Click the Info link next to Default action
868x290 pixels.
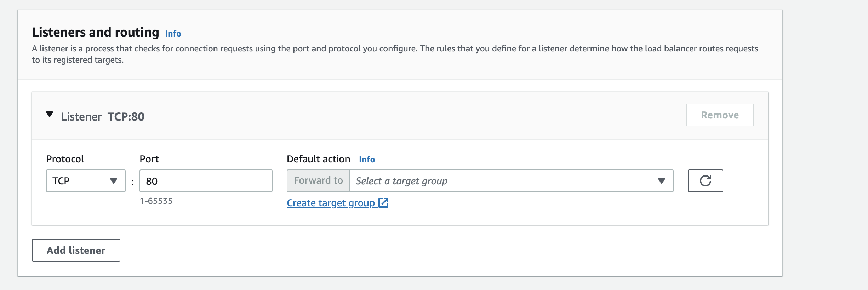367,159
